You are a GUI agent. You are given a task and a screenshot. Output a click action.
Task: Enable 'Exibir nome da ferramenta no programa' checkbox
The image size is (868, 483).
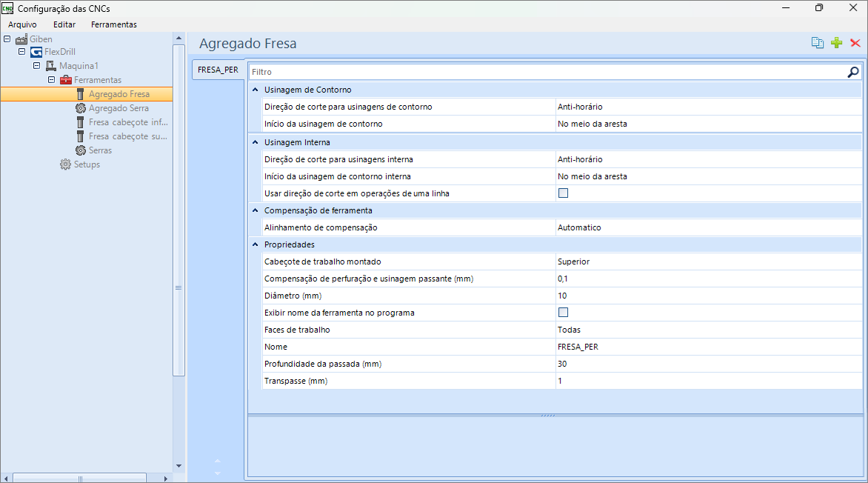pyautogui.click(x=563, y=313)
